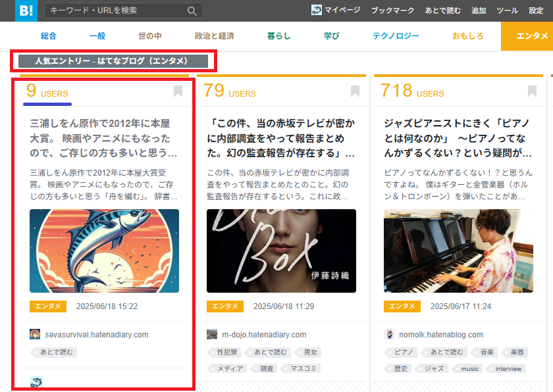Viewport: 553px width, 392px height.
Task: Click エンタメ label dated 06/18 11:29
Action: [225, 306]
